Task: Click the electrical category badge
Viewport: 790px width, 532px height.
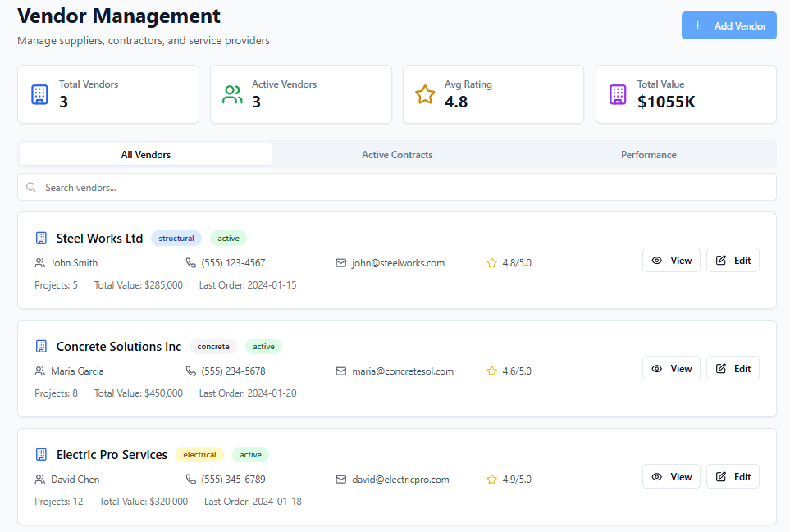Action: point(199,454)
